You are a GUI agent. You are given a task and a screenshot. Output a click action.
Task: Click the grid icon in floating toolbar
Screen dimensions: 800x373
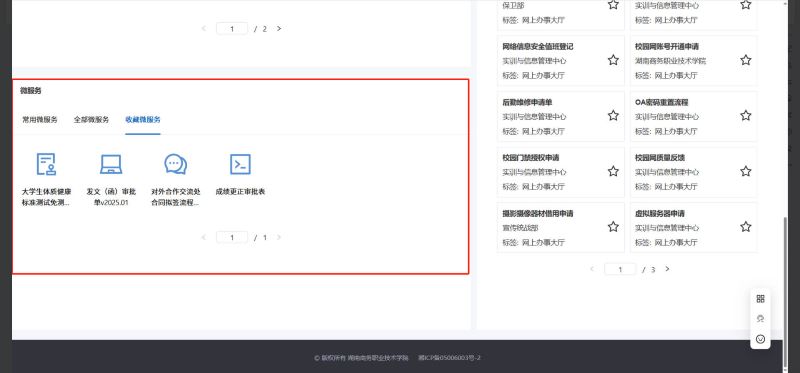(760, 299)
